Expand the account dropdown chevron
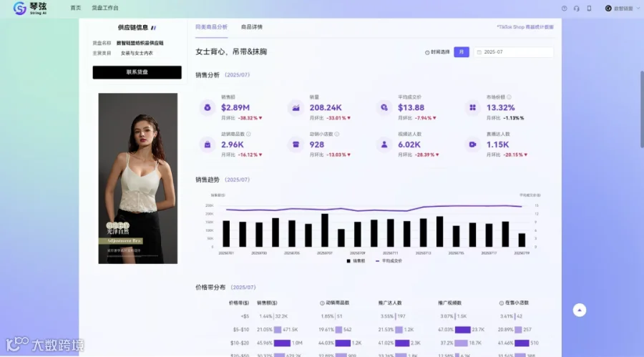 point(638,8)
